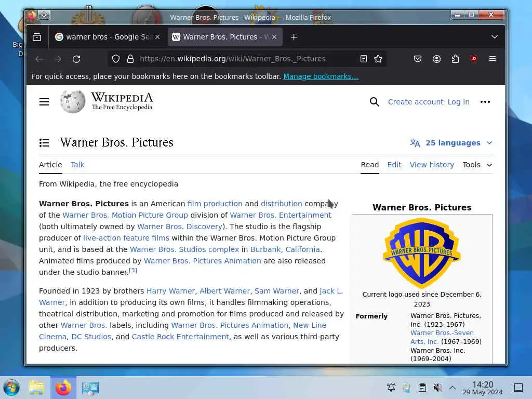Click the Wikipedia globe logo
This screenshot has width=532, height=399.
73,101
